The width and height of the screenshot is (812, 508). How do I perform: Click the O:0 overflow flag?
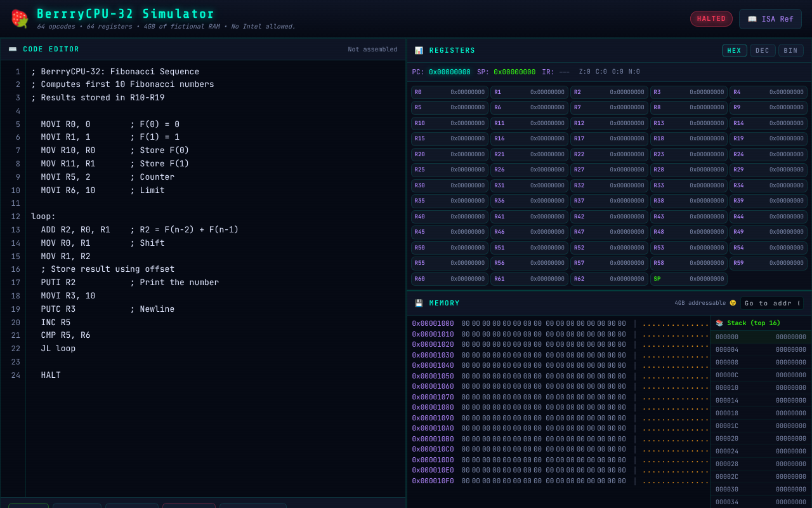(617, 72)
